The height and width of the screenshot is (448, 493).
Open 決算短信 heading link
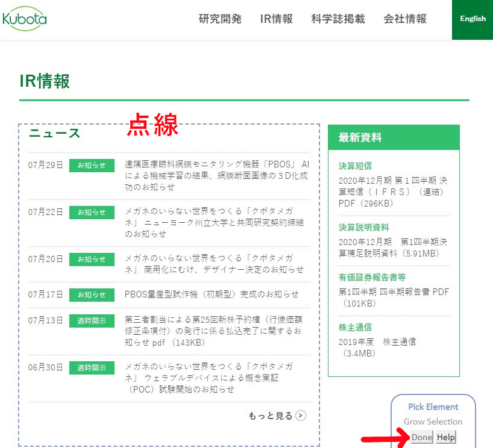[355, 166]
